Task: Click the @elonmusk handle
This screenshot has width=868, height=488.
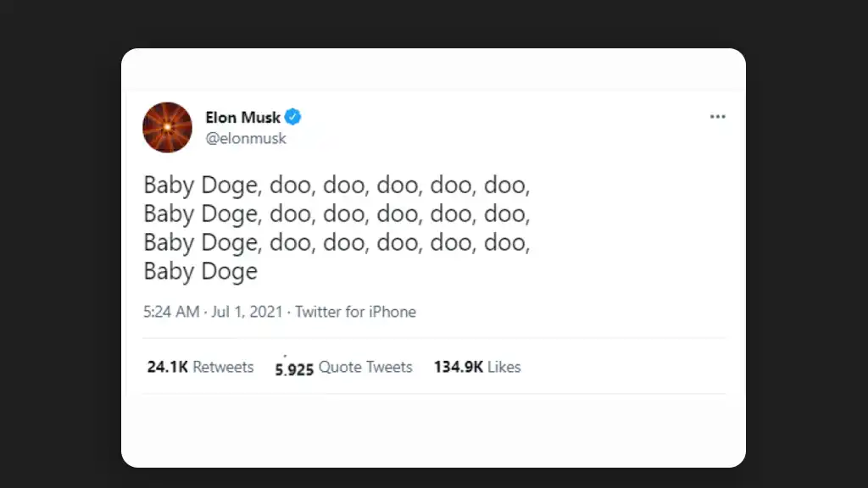Action: pos(246,138)
